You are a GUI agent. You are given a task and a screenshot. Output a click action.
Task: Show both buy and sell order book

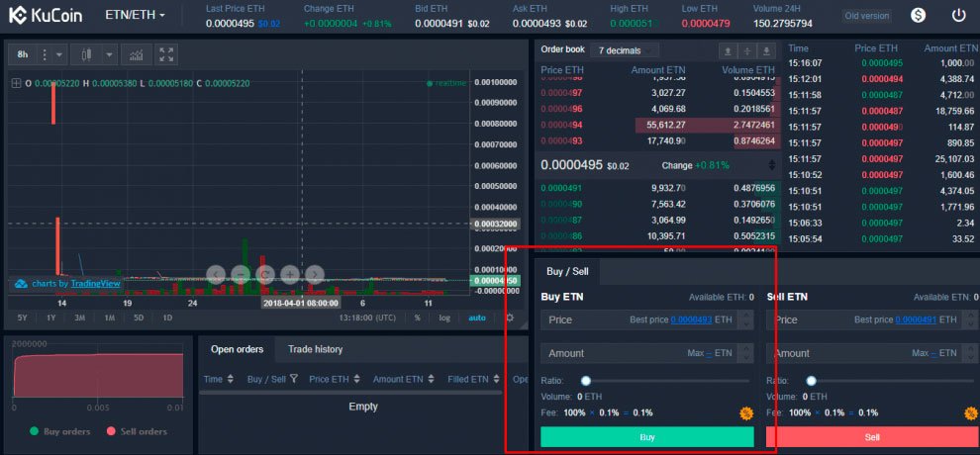(746, 51)
